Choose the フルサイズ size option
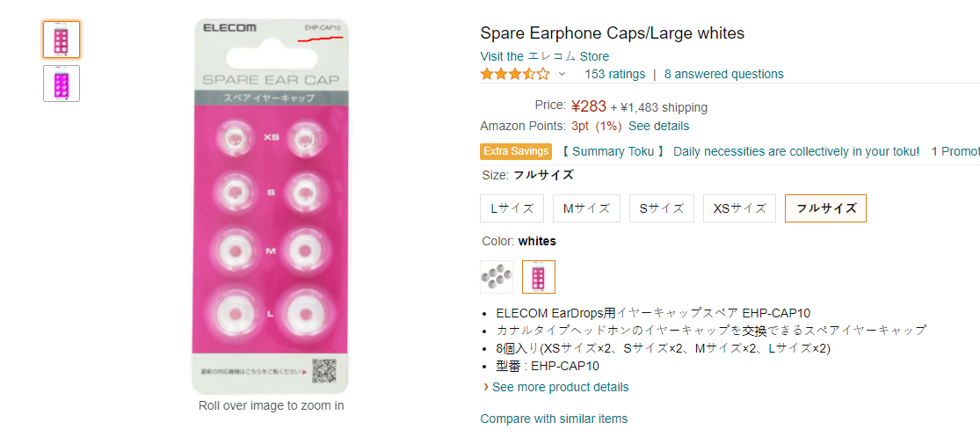Image resolution: width=980 pixels, height=437 pixels. (825, 208)
